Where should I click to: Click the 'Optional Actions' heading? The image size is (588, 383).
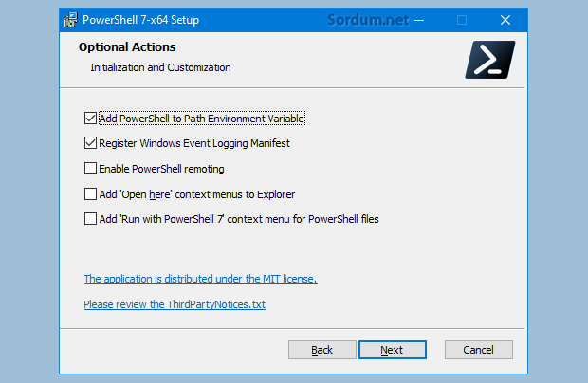tap(126, 47)
